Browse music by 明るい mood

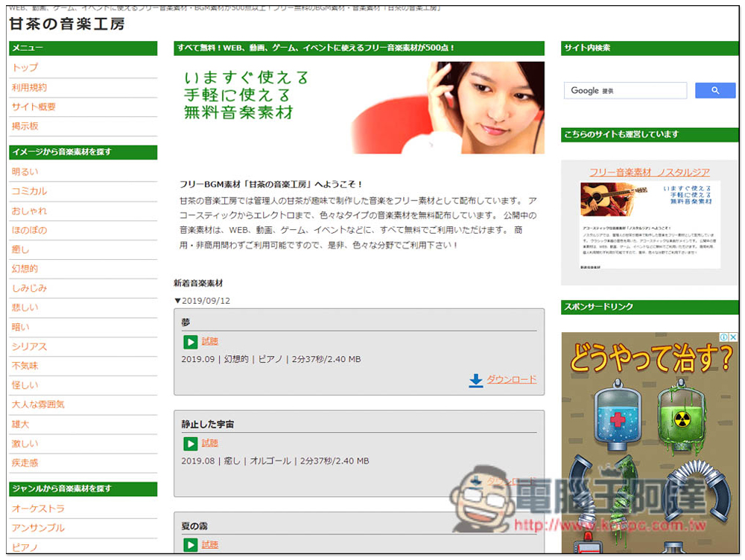pyautogui.click(x=25, y=171)
